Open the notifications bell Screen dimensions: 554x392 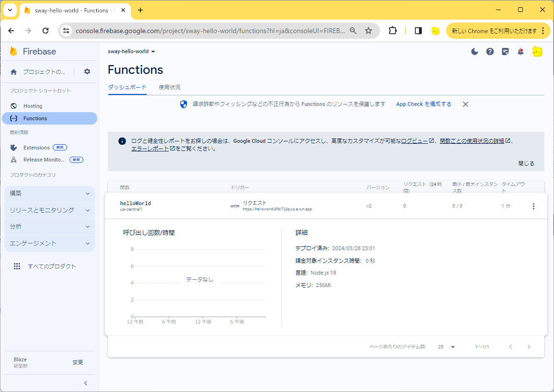click(520, 52)
